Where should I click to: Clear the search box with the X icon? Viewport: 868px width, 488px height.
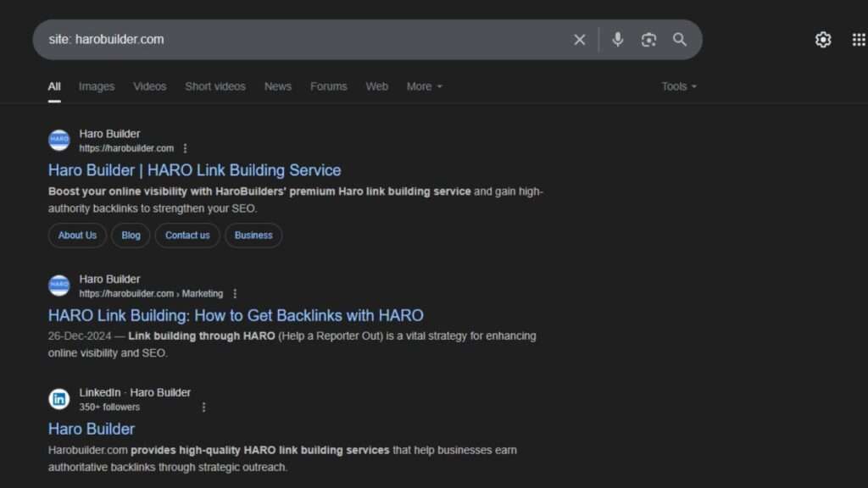[x=580, y=40]
